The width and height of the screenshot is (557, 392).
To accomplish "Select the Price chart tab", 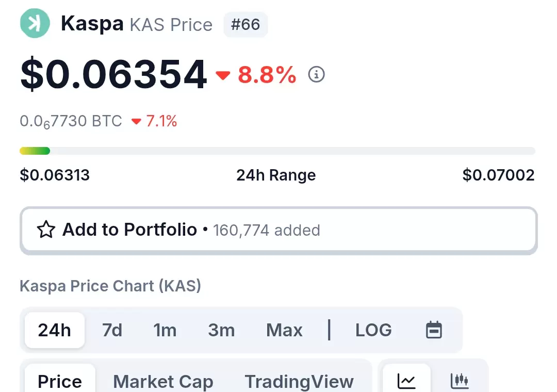I will [x=60, y=381].
